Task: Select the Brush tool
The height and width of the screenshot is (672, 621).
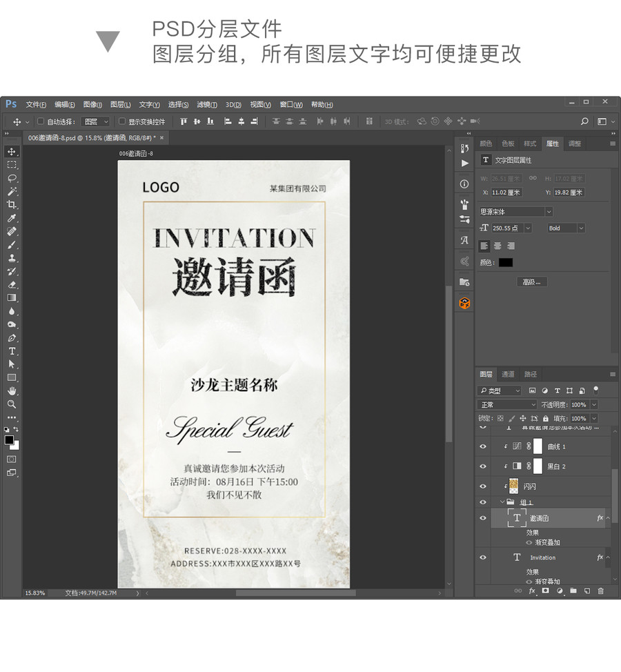Action: click(x=12, y=245)
